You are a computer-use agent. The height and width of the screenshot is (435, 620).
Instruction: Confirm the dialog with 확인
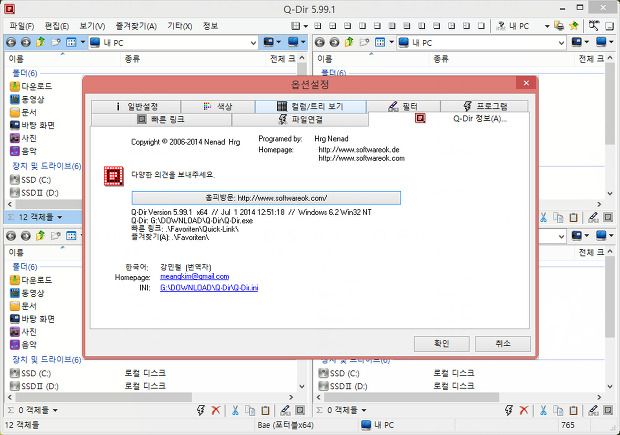coord(442,343)
